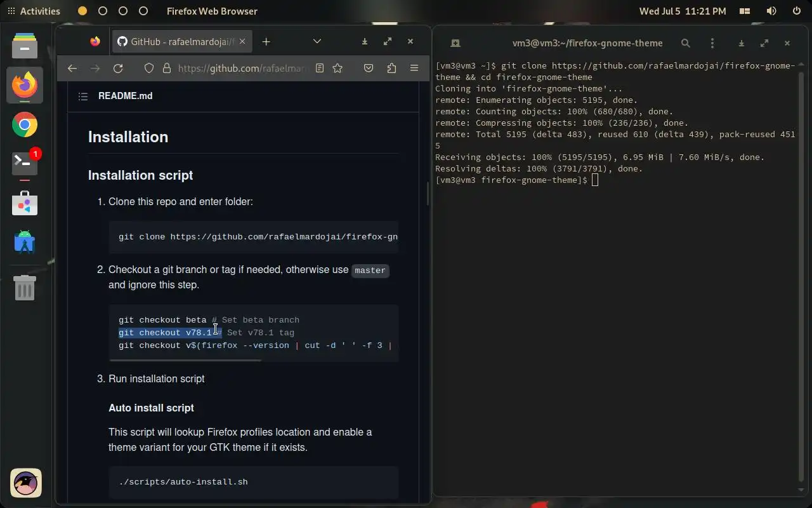Open the Trash in the dock
The image size is (812, 508).
[25, 288]
